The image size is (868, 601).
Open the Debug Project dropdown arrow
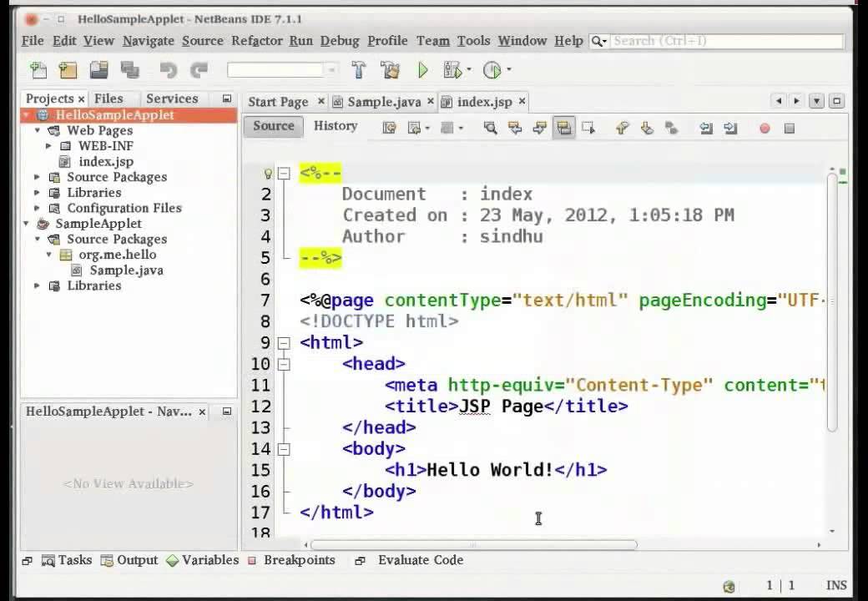coord(469,70)
